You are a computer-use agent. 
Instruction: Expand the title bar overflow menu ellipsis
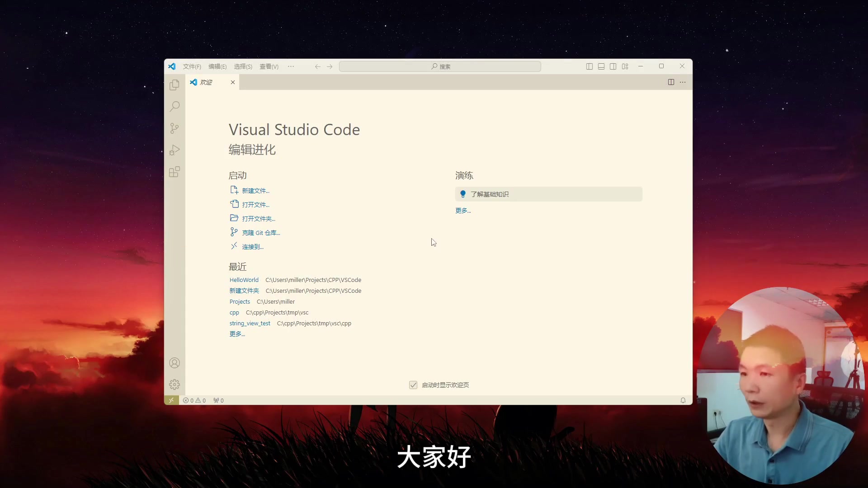291,66
